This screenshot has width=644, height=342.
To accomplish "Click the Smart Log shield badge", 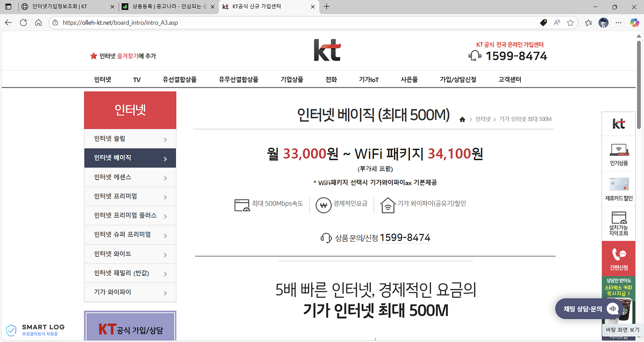I will click(x=11, y=330).
